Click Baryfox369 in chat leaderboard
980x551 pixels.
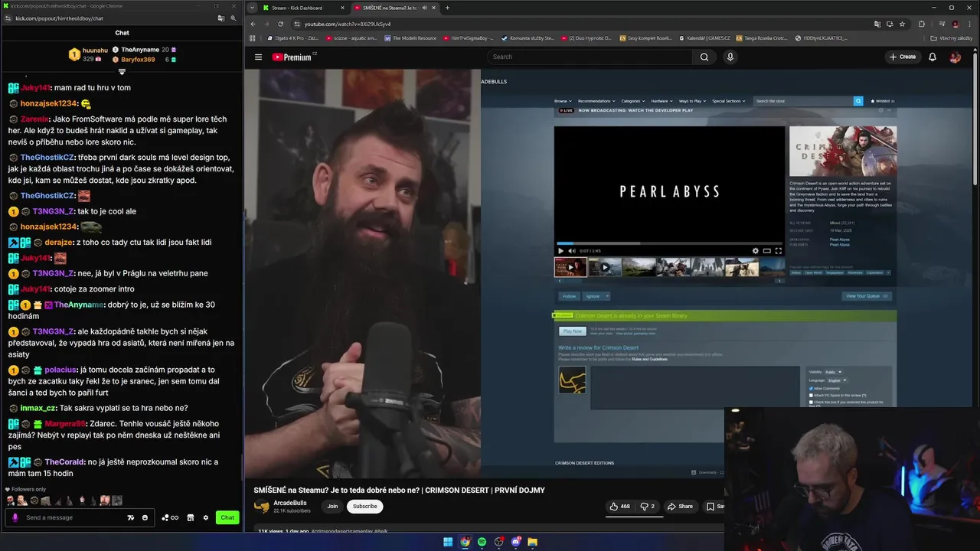tap(138, 60)
